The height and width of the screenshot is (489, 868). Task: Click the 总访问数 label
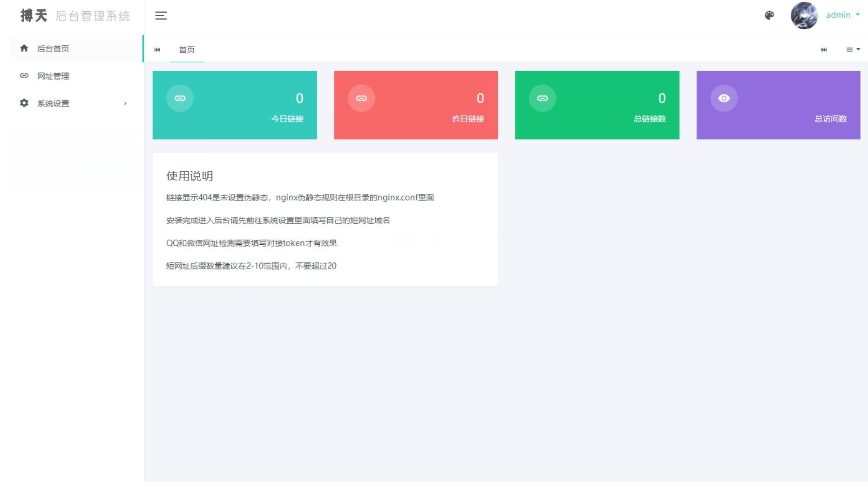coord(831,119)
